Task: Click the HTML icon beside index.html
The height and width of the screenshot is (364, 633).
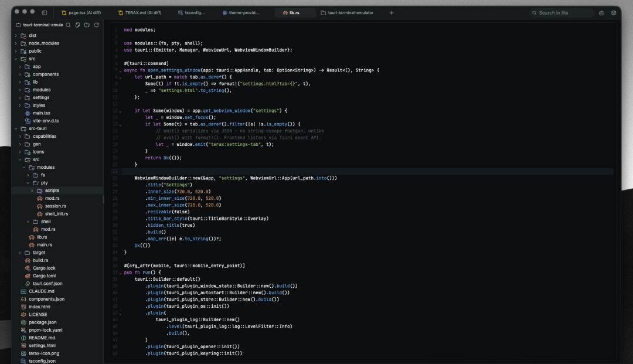Action: [x=23, y=307]
